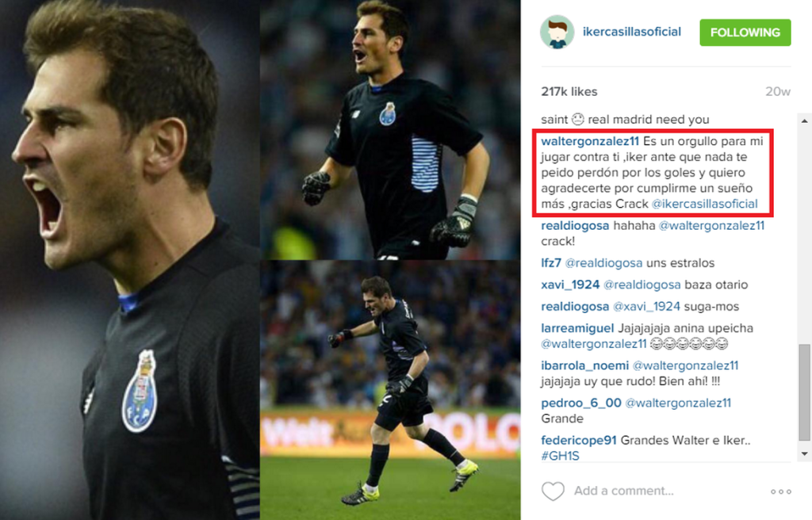This screenshot has width=812, height=520.
Task: Click the comments scrollbar up arrow
Action: (x=804, y=120)
